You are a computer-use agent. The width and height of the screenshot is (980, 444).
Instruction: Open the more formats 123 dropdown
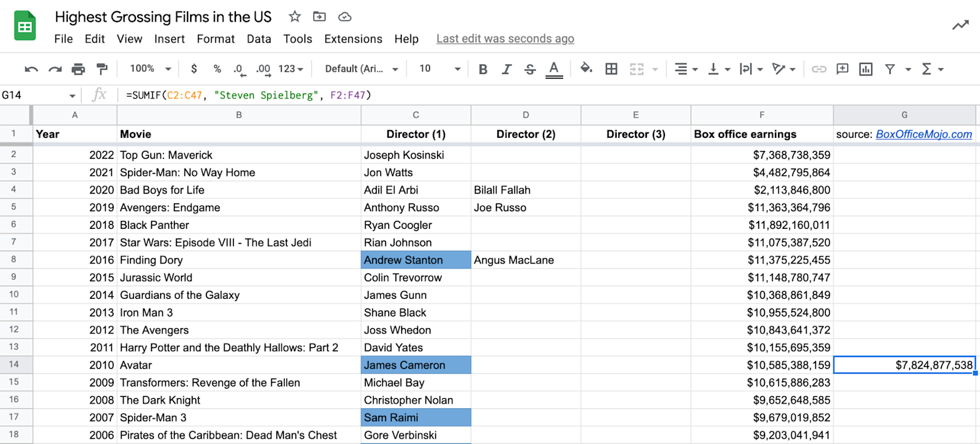pos(291,69)
